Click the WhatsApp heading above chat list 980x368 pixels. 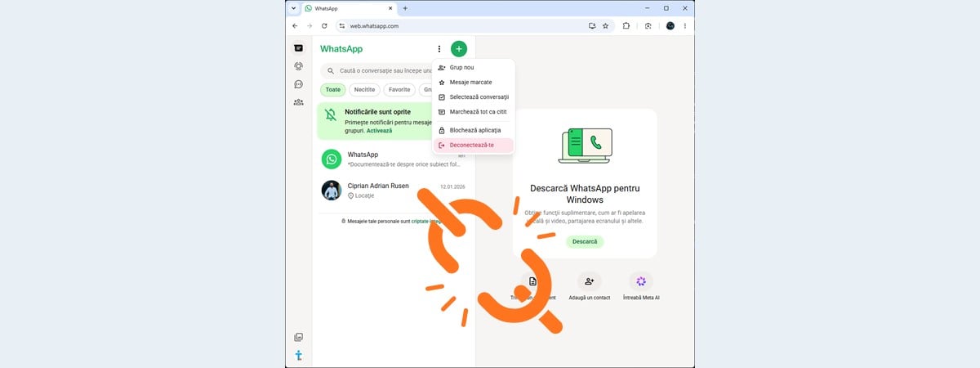pyautogui.click(x=341, y=49)
